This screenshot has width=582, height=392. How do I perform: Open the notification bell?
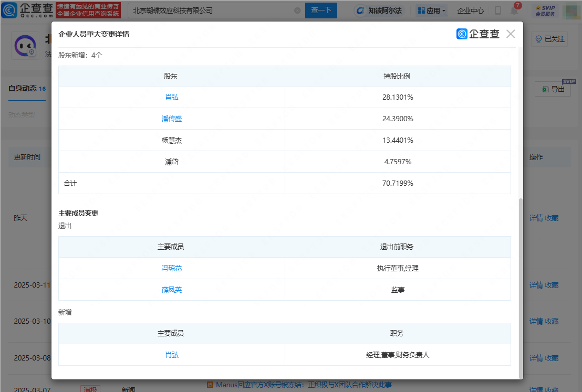pyautogui.click(x=514, y=10)
